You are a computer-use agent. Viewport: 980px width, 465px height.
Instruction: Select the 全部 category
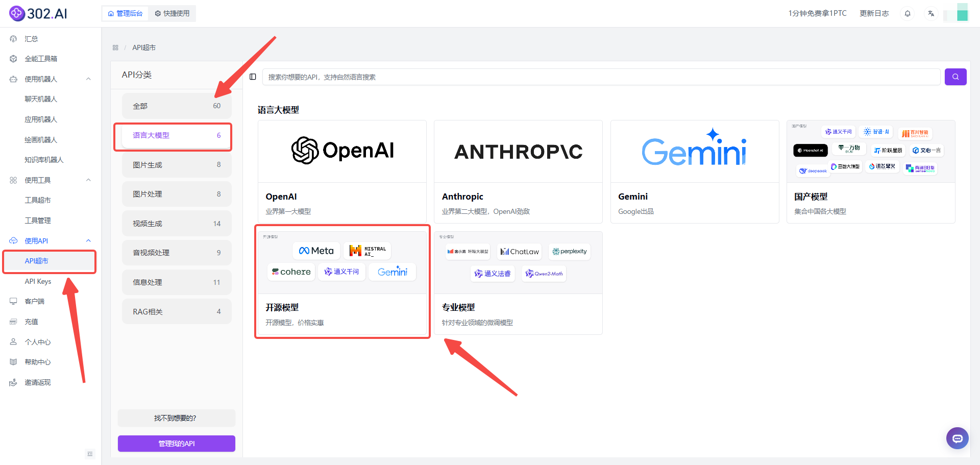click(x=177, y=106)
